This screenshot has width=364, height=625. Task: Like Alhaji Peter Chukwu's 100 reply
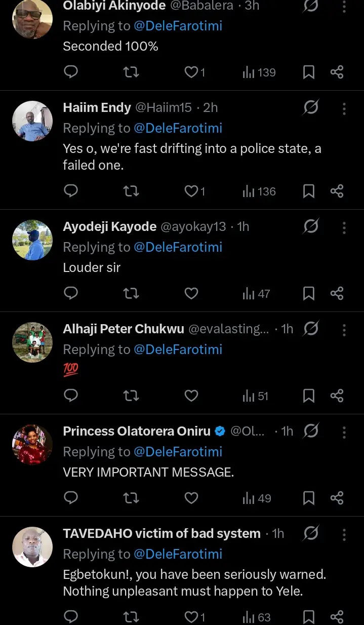tap(191, 396)
